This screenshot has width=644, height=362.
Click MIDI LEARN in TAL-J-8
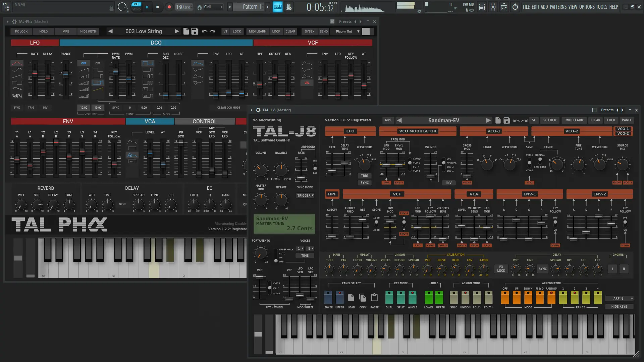click(574, 120)
